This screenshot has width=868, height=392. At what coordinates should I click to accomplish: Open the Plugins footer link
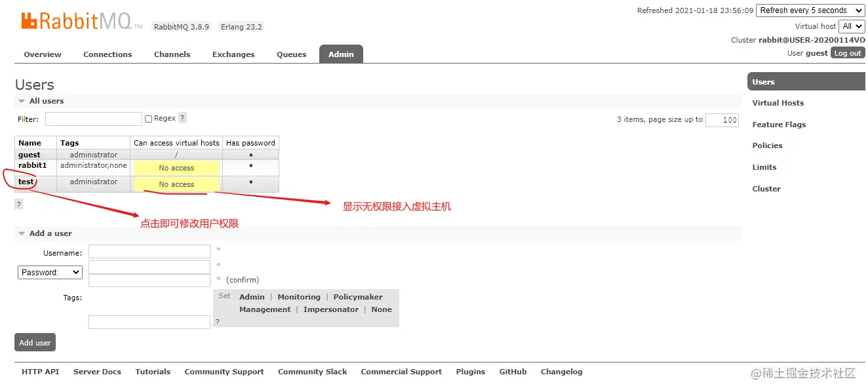[471, 372]
